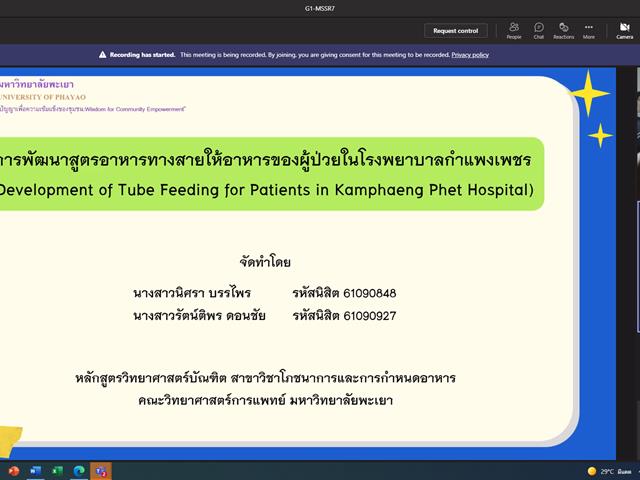Open PowerPoint from the taskbar
Screen dimensions: 640x480
pyautogui.click(x=13, y=471)
